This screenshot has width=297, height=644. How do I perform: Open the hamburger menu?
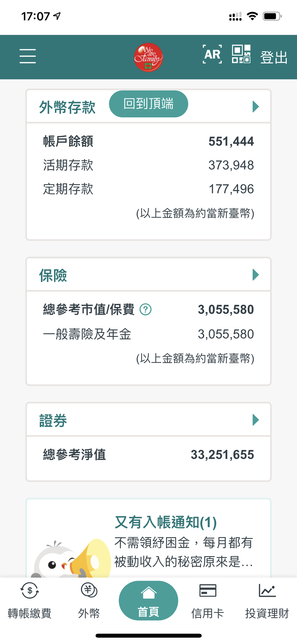(x=28, y=56)
